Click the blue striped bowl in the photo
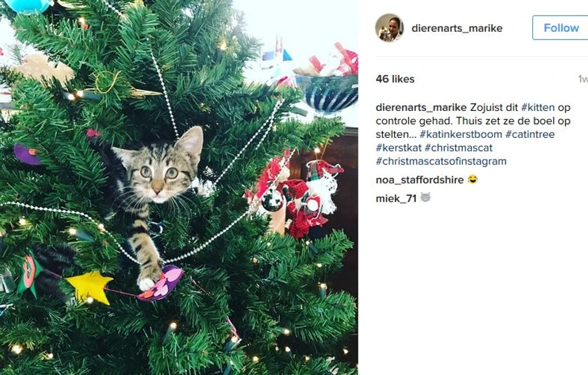Screen dimensions: 588x375 [x=325, y=92]
